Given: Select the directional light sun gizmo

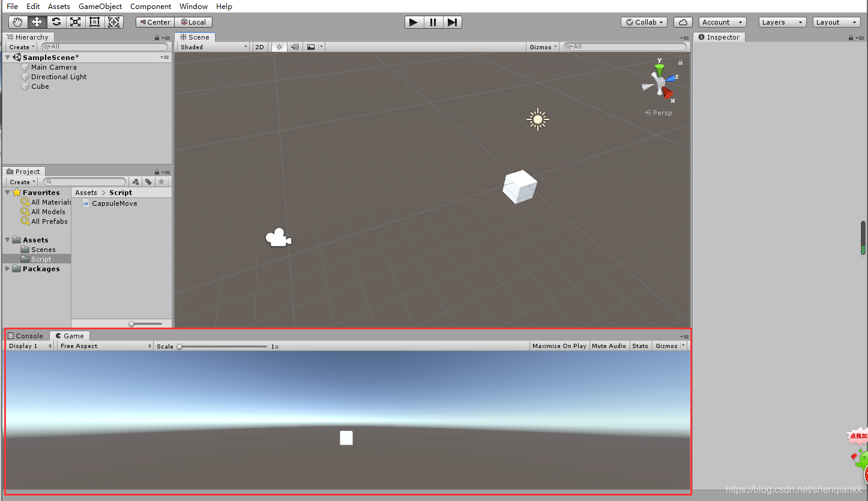Looking at the screenshot, I should click(x=538, y=119).
